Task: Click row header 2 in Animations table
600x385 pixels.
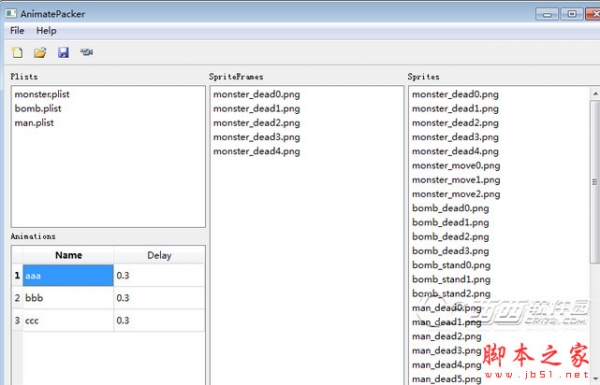Action: click(x=17, y=298)
